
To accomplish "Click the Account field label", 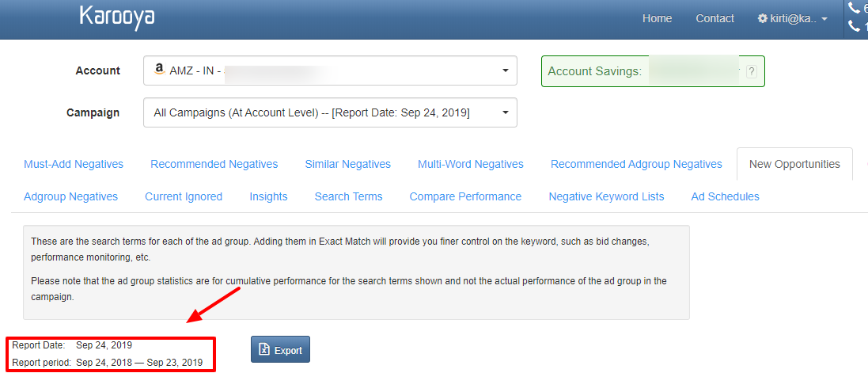I will 97,70.
